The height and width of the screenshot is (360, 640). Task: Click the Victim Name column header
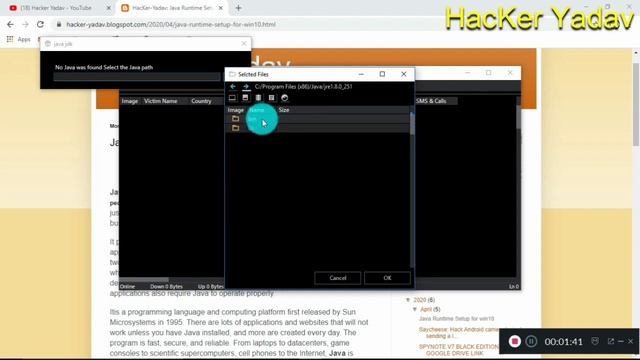tap(160, 101)
